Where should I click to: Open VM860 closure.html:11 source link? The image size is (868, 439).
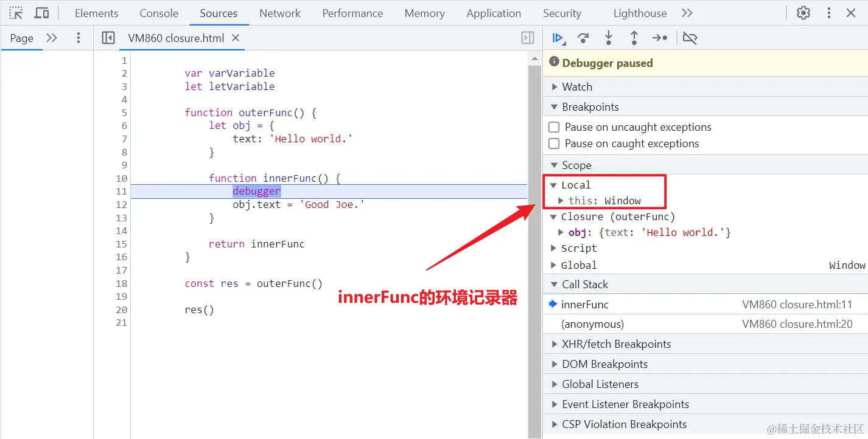point(797,305)
